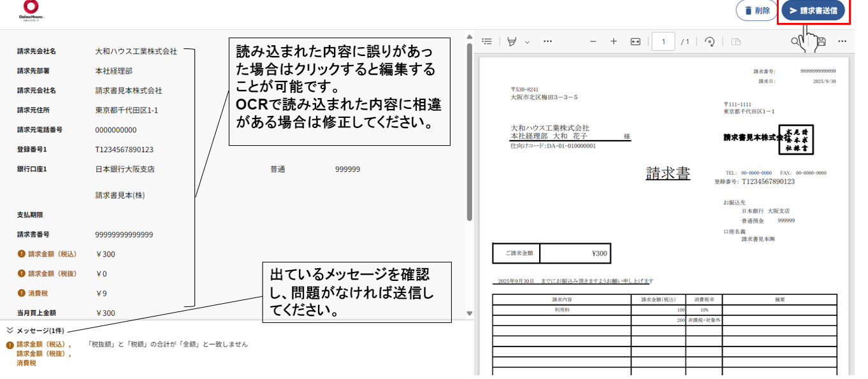Click the 請求金額（税込） warning icon
Image resolution: width=868 pixels, height=379 pixels.
point(21,254)
